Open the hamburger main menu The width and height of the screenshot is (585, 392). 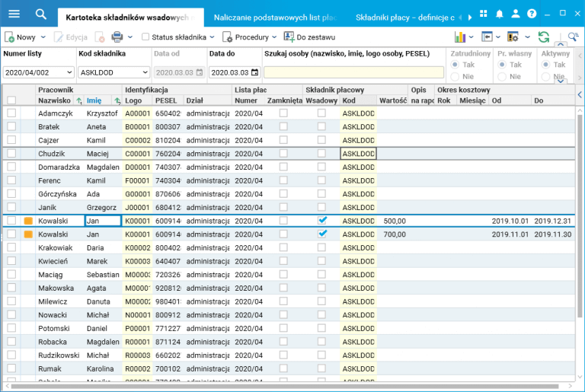(14, 14)
